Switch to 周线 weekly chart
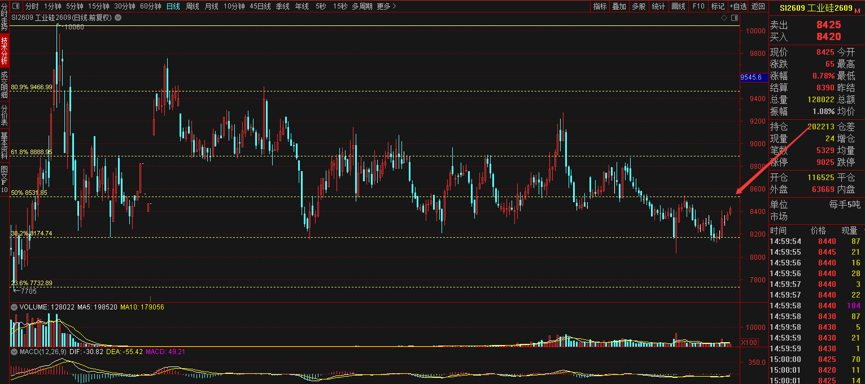The width and height of the screenshot is (865, 384). pos(193,7)
